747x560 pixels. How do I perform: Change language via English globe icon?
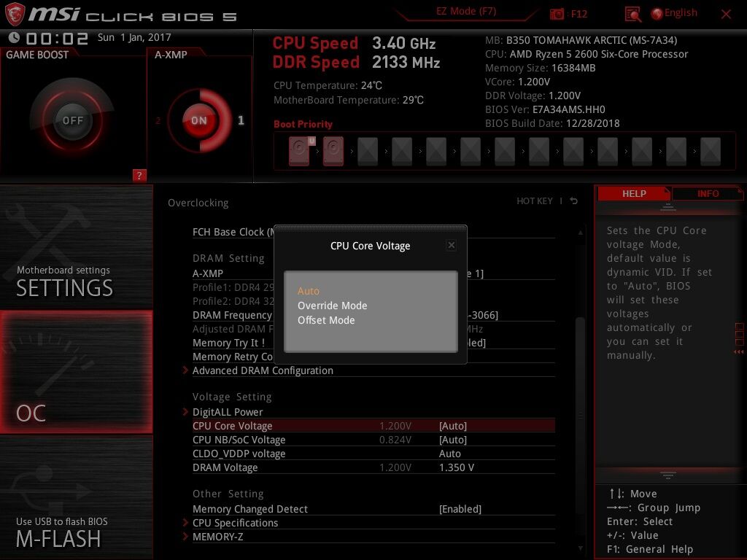click(674, 13)
